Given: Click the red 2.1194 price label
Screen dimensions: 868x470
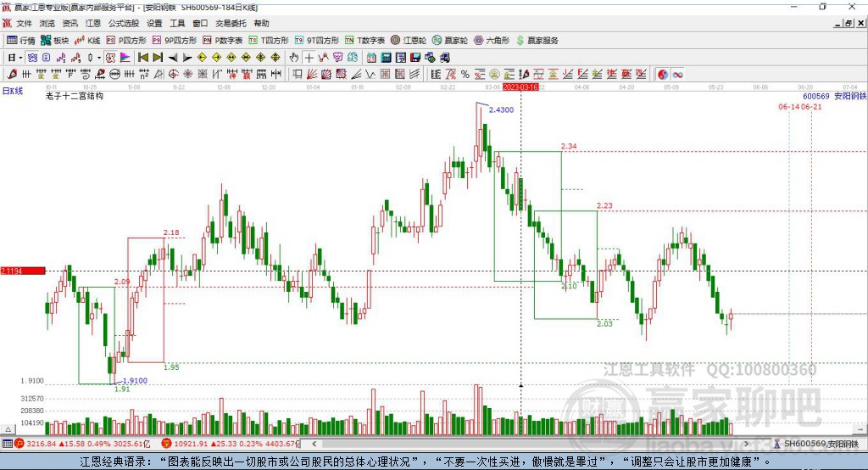Looking at the screenshot, I should tap(23, 271).
